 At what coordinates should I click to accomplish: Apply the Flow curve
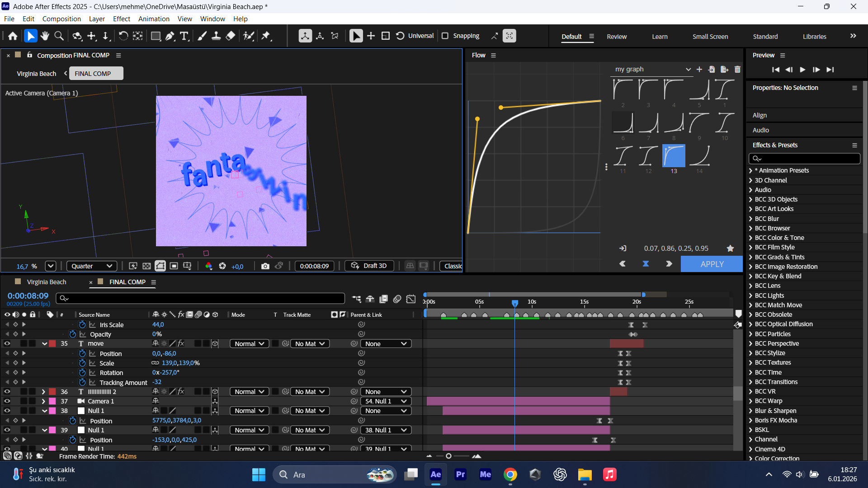tap(712, 264)
